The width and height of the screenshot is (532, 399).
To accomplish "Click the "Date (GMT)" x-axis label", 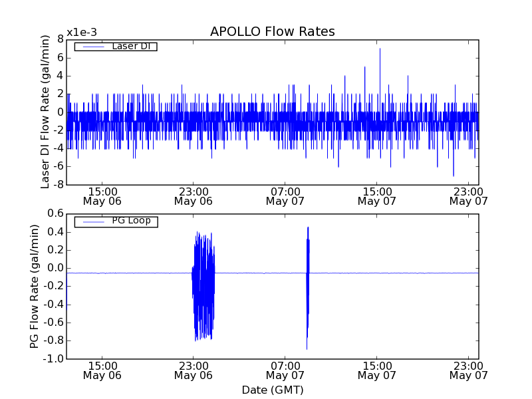I will pyautogui.click(x=272, y=390).
